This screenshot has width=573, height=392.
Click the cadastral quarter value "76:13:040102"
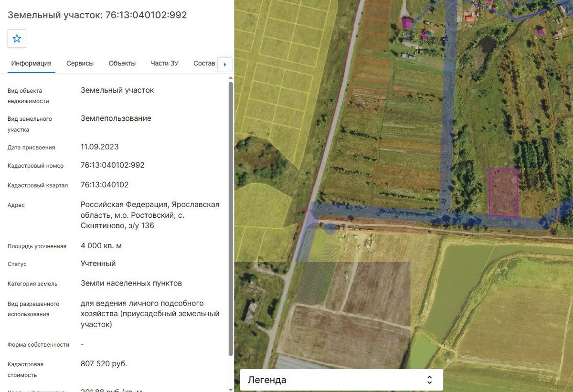(105, 185)
